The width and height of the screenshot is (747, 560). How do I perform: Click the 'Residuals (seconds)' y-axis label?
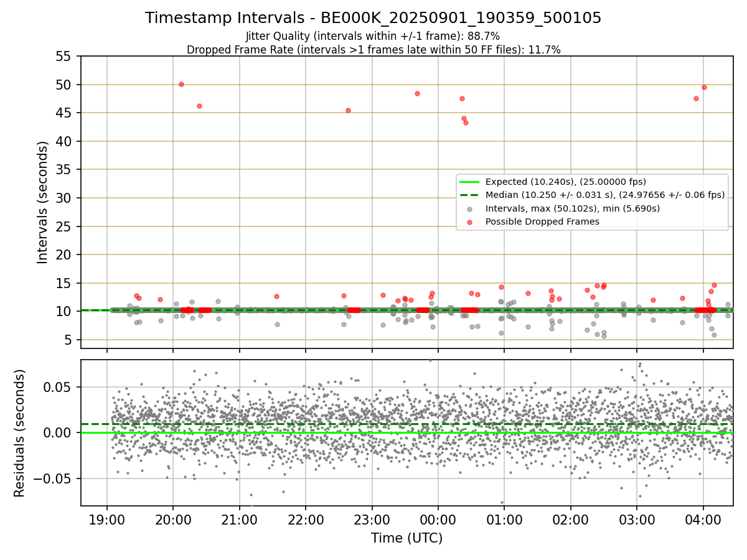(x=19, y=433)
